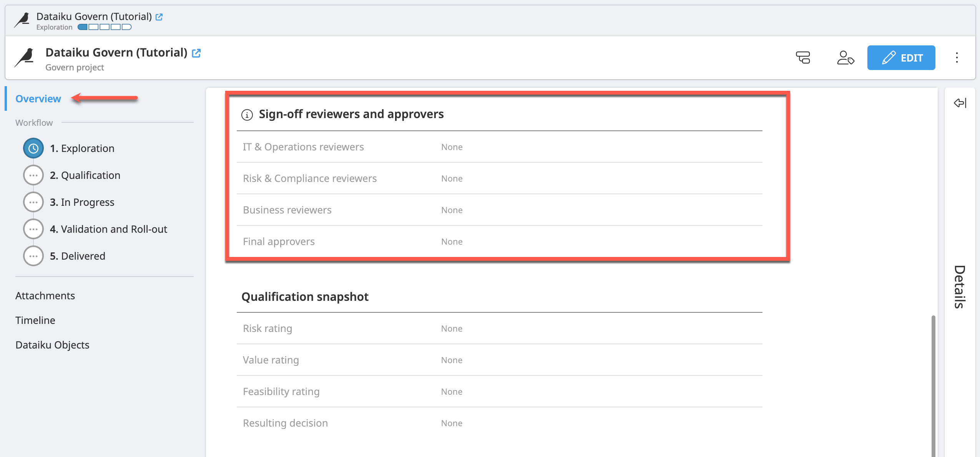The image size is (980, 457).
Task: Click 'Risk rating' label
Action: pos(267,329)
